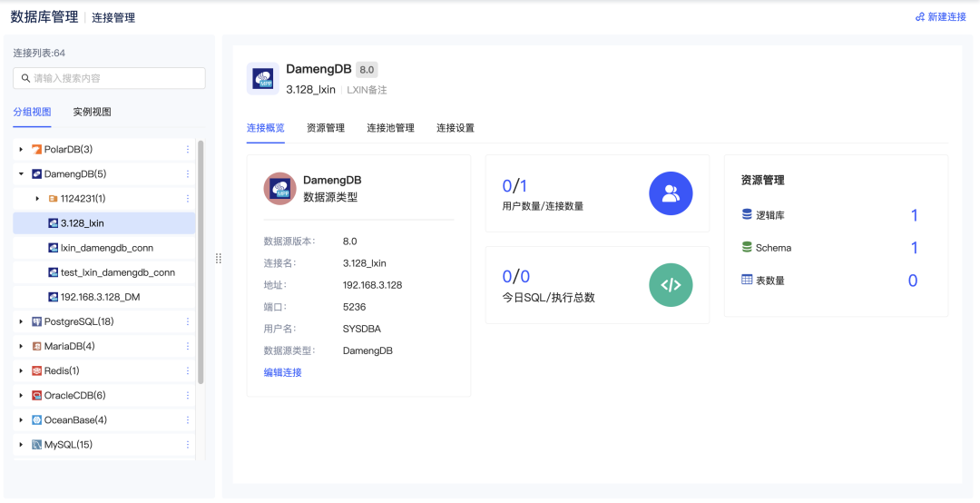
Task: Expand the 1124231(1) folder
Action: tap(37, 198)
